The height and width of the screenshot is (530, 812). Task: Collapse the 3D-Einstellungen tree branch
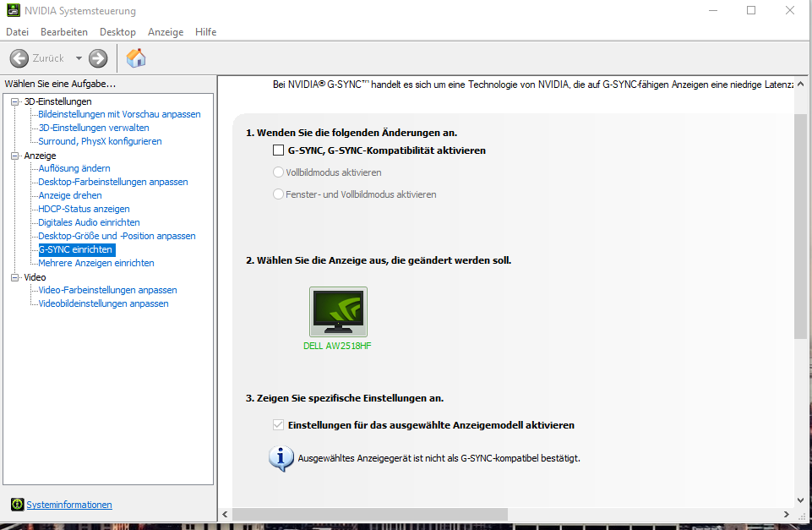(x=13, y=101)
